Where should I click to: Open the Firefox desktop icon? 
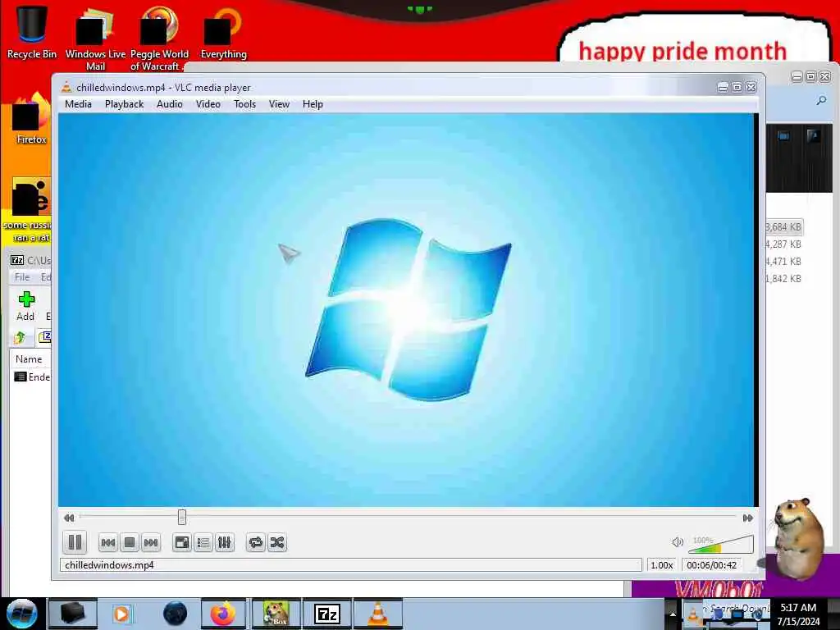pos(31,119)
